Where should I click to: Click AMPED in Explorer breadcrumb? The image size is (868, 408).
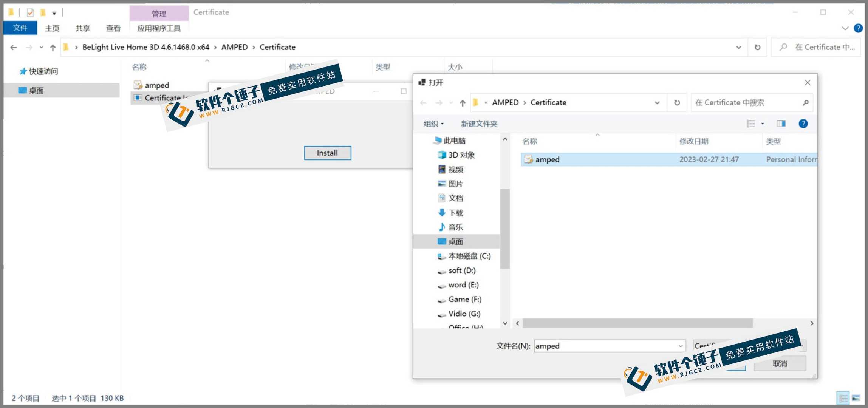(x=234, y=47)
